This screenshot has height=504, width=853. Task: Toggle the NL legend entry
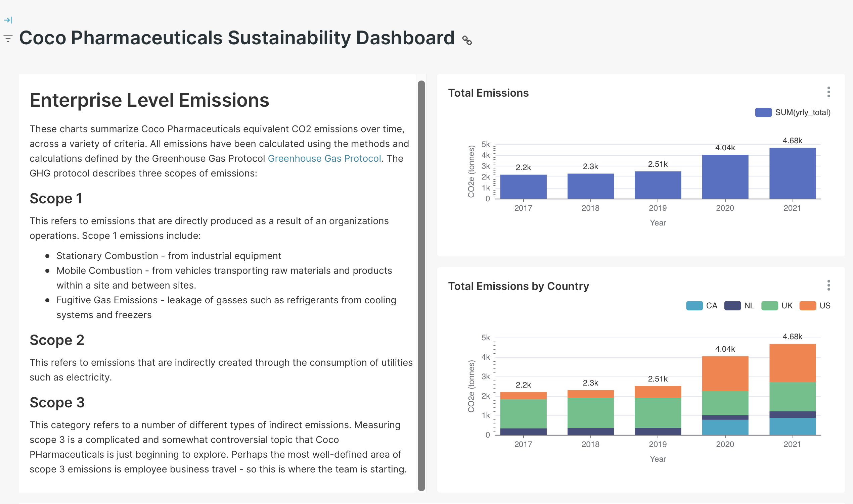739,306
